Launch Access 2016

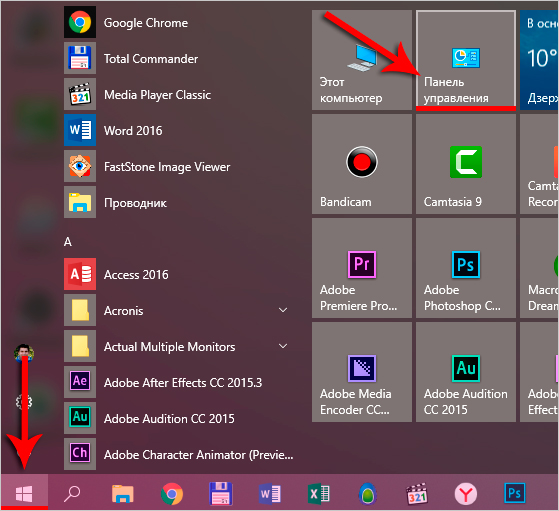[x=178, y=274]
